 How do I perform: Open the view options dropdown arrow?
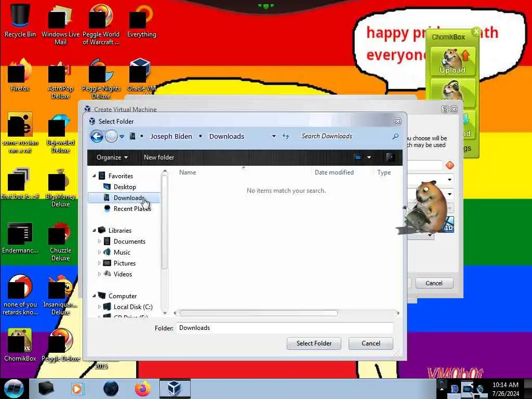[x=369, y=157]
